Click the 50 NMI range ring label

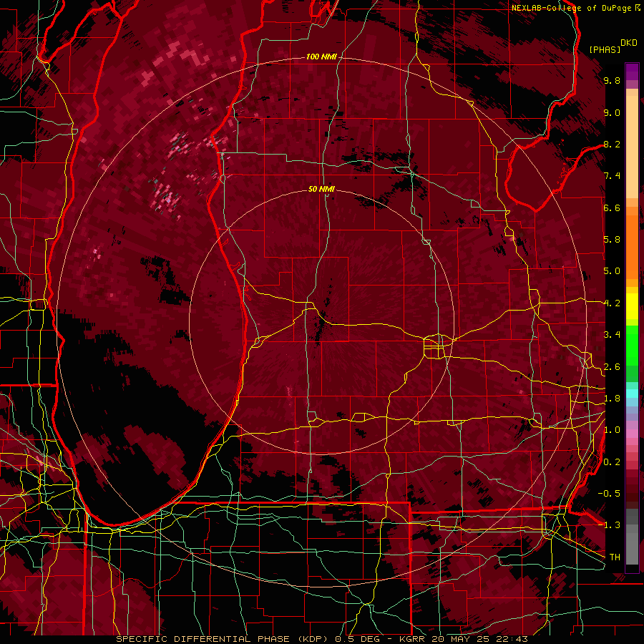[321, 190]
